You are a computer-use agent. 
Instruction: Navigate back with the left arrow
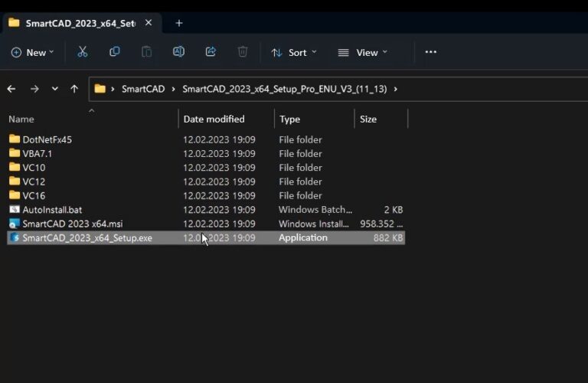click(11, 89)
